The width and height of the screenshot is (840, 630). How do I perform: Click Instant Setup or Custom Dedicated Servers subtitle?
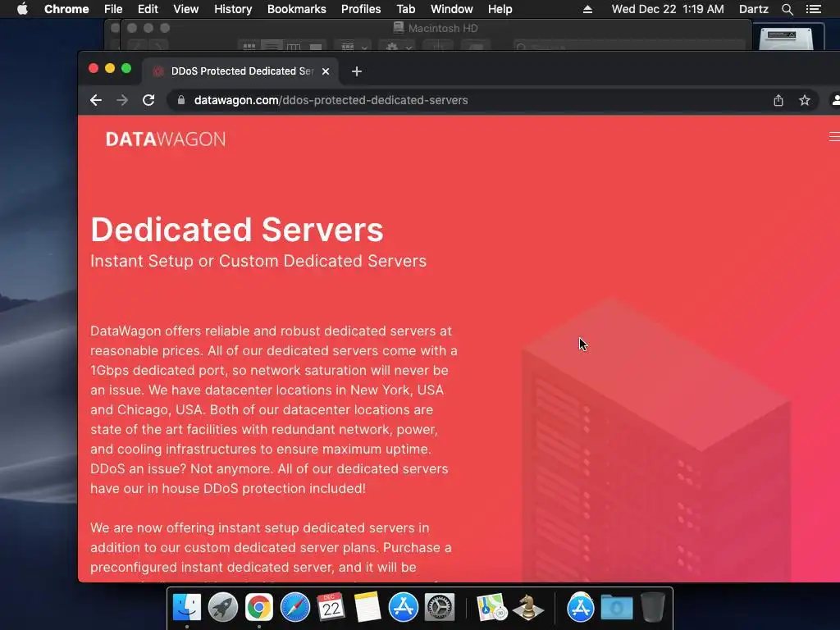tap(258, 261)
